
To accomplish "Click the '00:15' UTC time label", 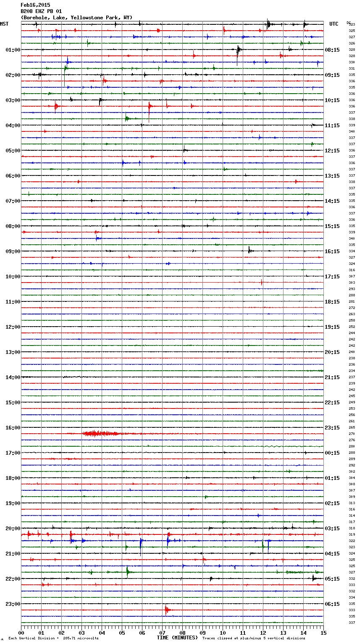I will pyautogui.click(x=332, y=453).
